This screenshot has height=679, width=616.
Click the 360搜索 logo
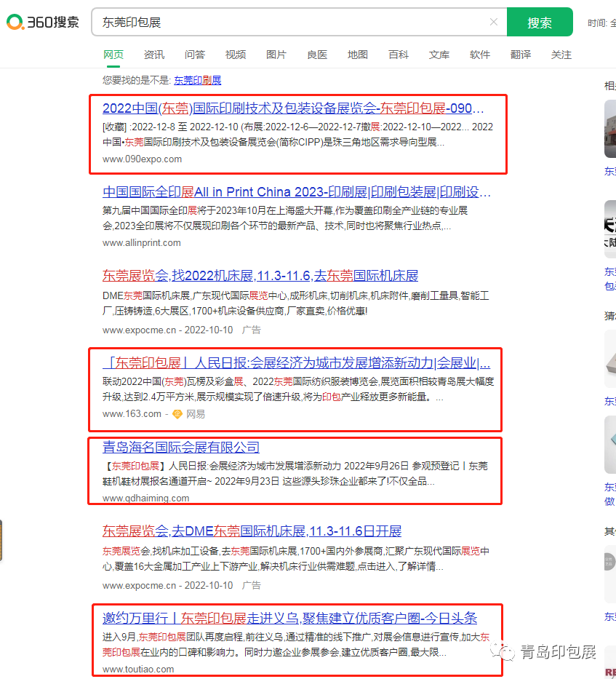(x=43, y=22)
